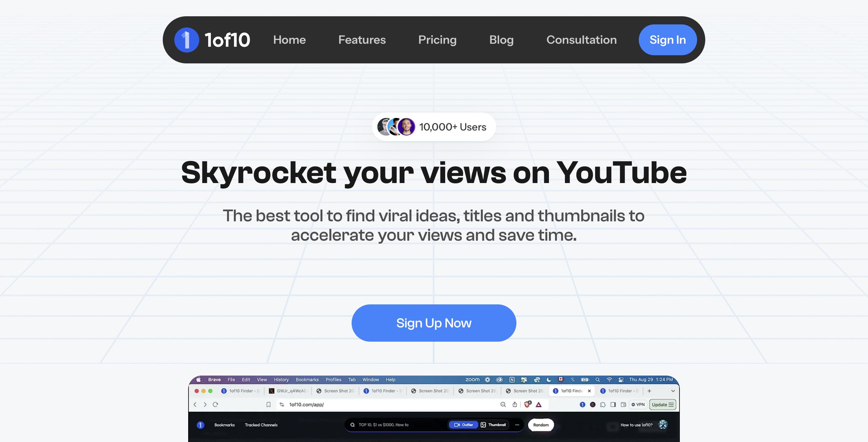The width and height of the screenshot is (868, 442).
Task: Select the Thumbnail search mode toggle
Action: pyautogui.click(x=493, y=425)
